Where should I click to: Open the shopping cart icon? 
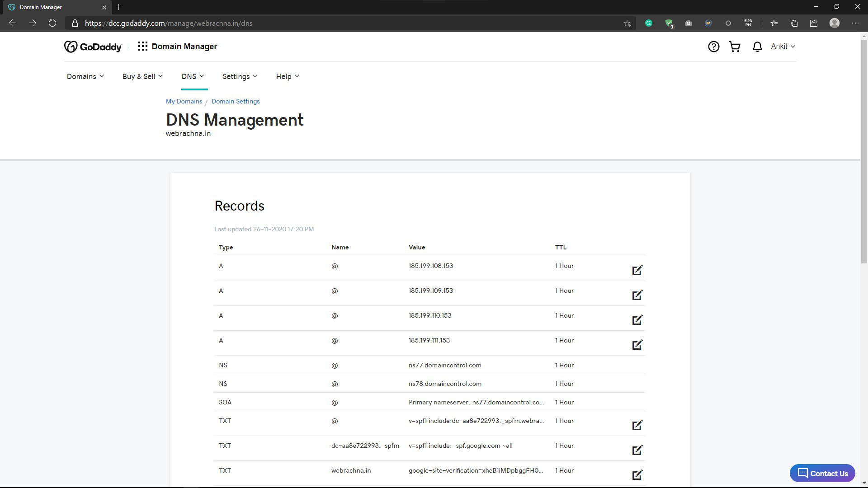[x=735, y=47]
